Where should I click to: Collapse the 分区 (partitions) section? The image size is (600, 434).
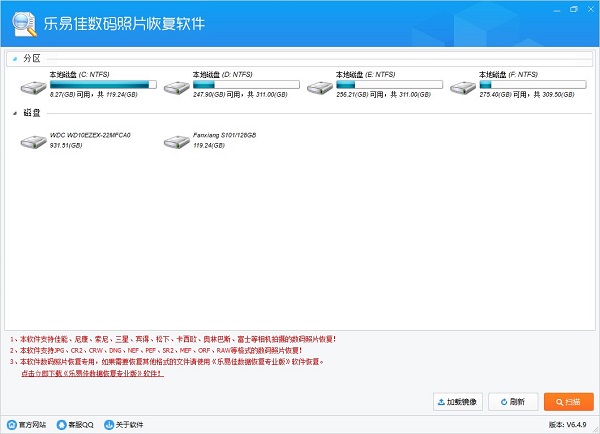[15, 59]
